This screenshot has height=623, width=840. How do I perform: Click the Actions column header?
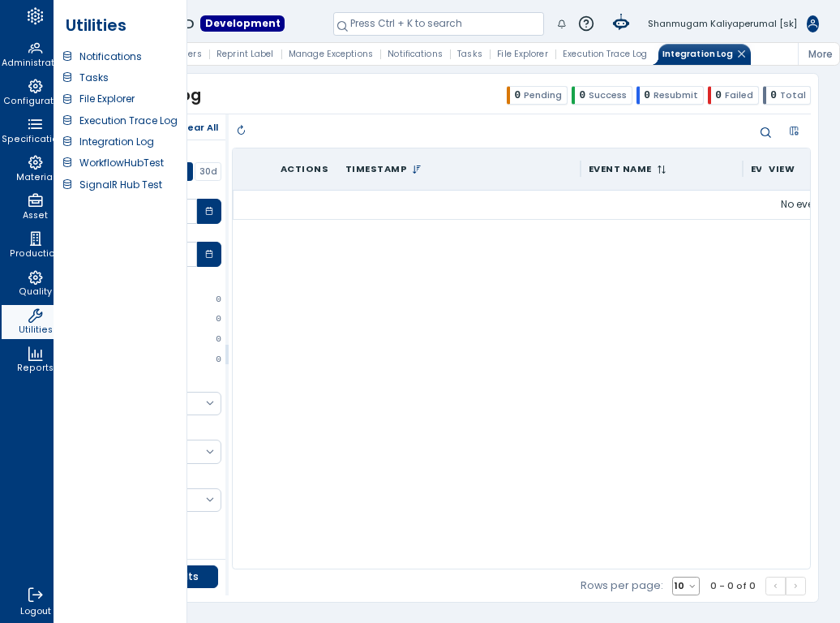(304, 169)
